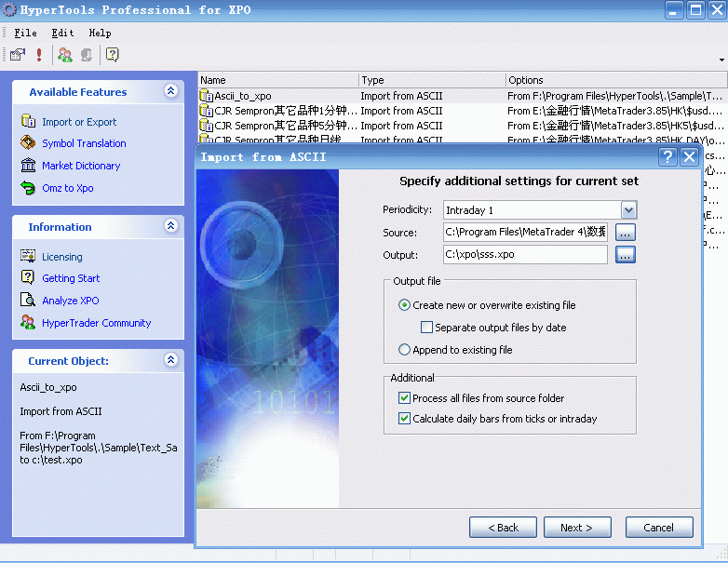The image size is (728, 563).
Task: Open the File menu
Action: tap(25, 33)
